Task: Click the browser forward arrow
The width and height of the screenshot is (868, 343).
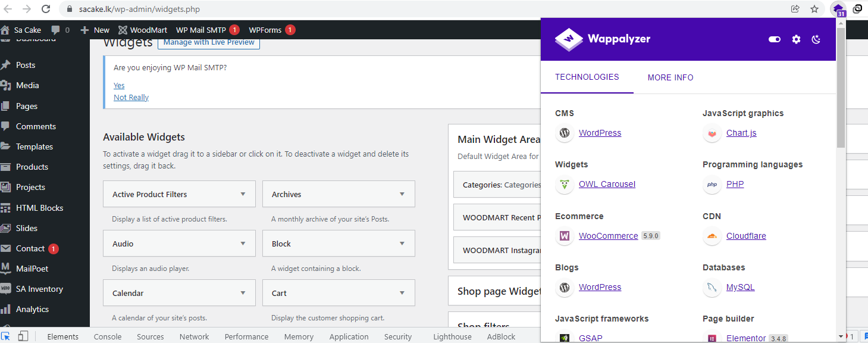Action: point(27,9)
